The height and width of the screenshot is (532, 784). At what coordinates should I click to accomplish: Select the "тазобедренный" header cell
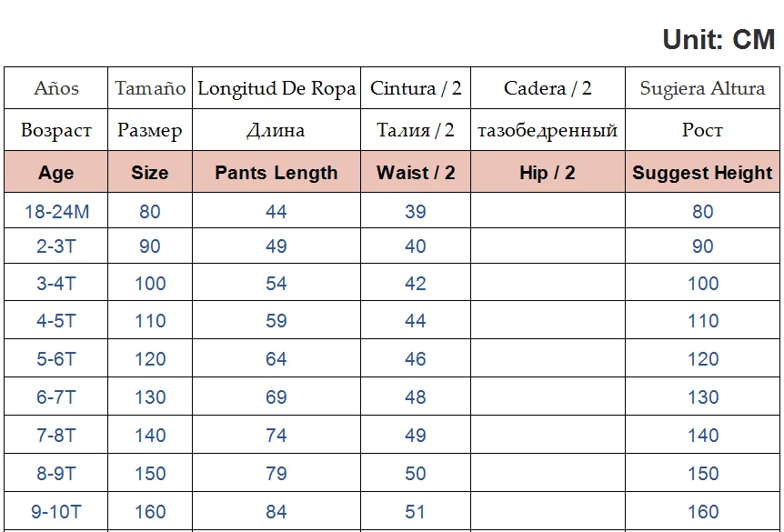[x=548, y=130]
